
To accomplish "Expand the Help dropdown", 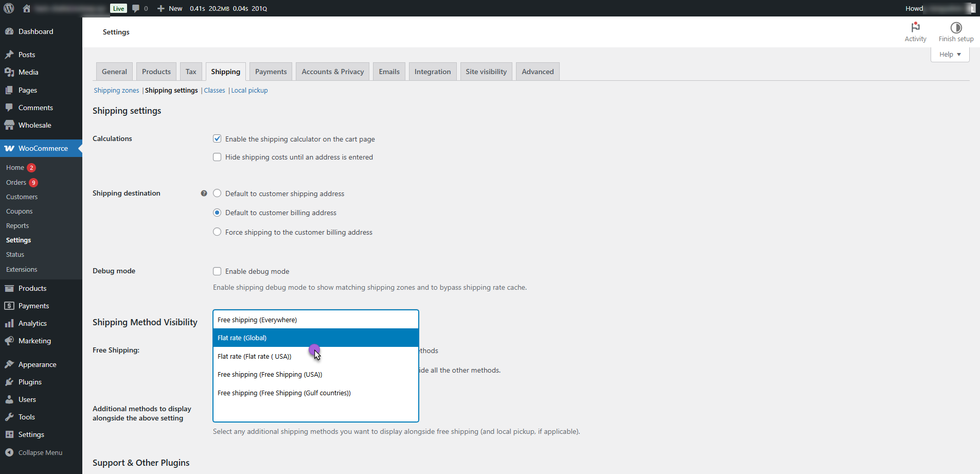I will tap(950, 55).
